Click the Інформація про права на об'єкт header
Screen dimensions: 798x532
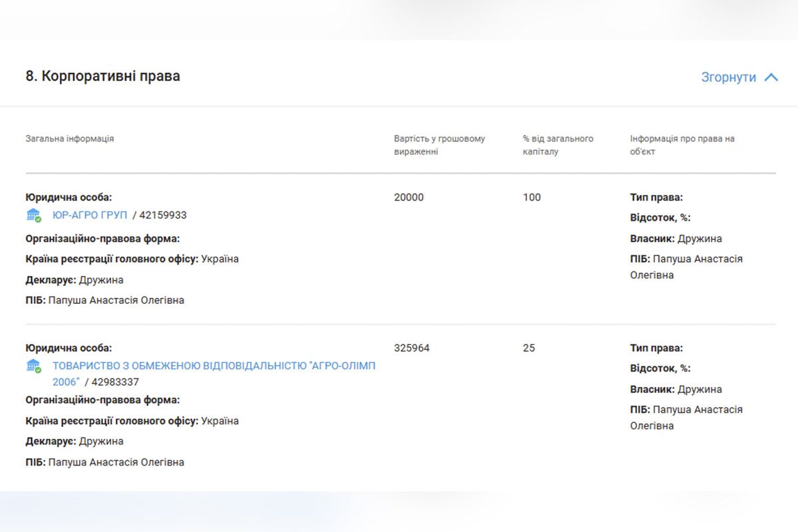682,145
